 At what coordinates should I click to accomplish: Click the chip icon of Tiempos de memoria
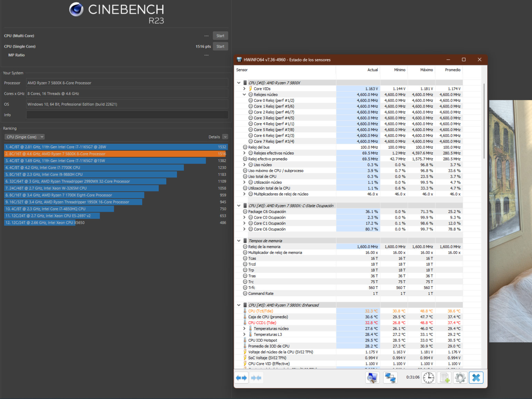click(x=245, y=241)
